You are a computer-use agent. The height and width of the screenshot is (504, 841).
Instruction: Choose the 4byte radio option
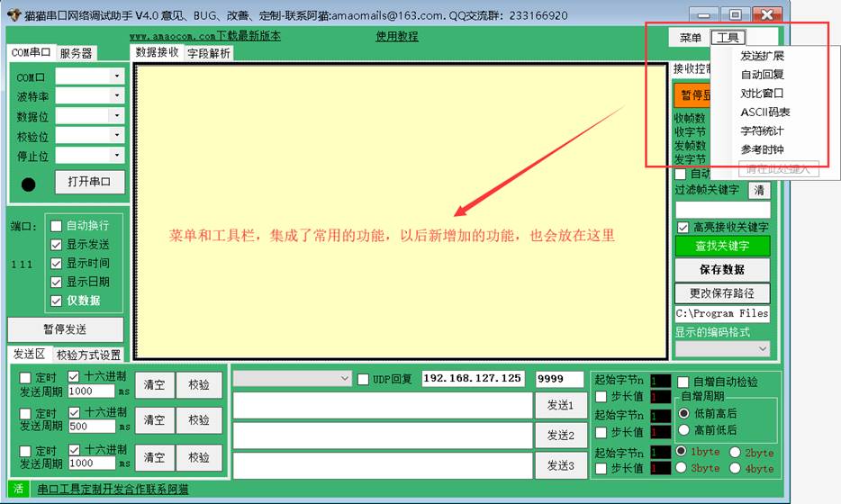click(735, 468)
